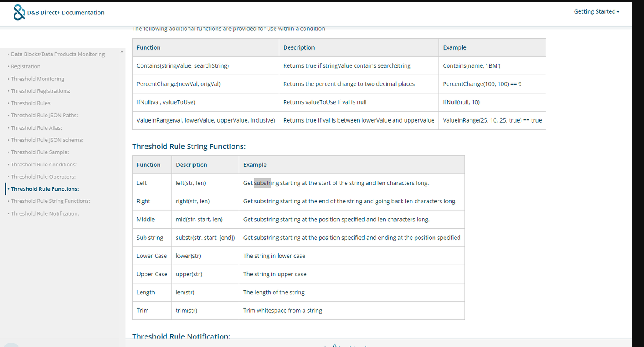The height and width of the screenshot is (347, 644).
Task: Click 'Trim whitespace from a string' text
Action: point(282,311)
